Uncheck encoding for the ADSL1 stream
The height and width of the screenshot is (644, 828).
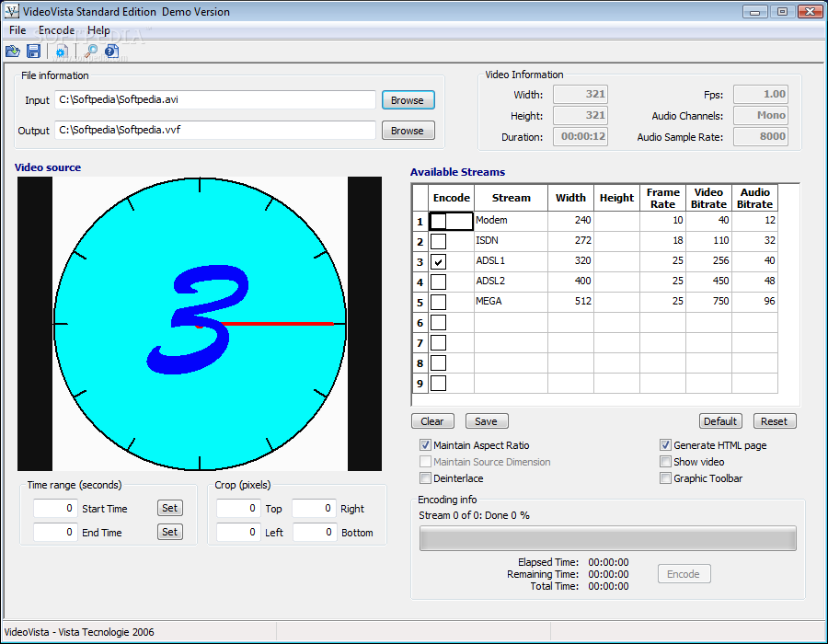438,261
